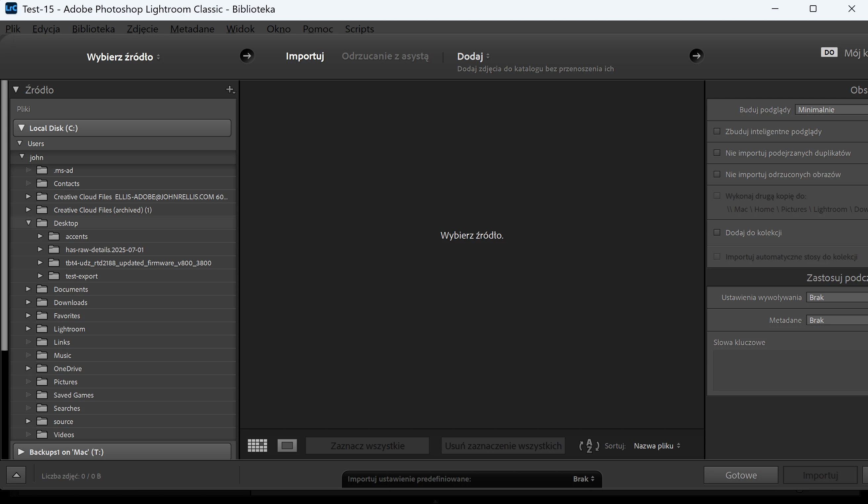Enable Zbuduj inteligentne podglądy checkbox
Viewport: 868px width, 504px height.
717,131
